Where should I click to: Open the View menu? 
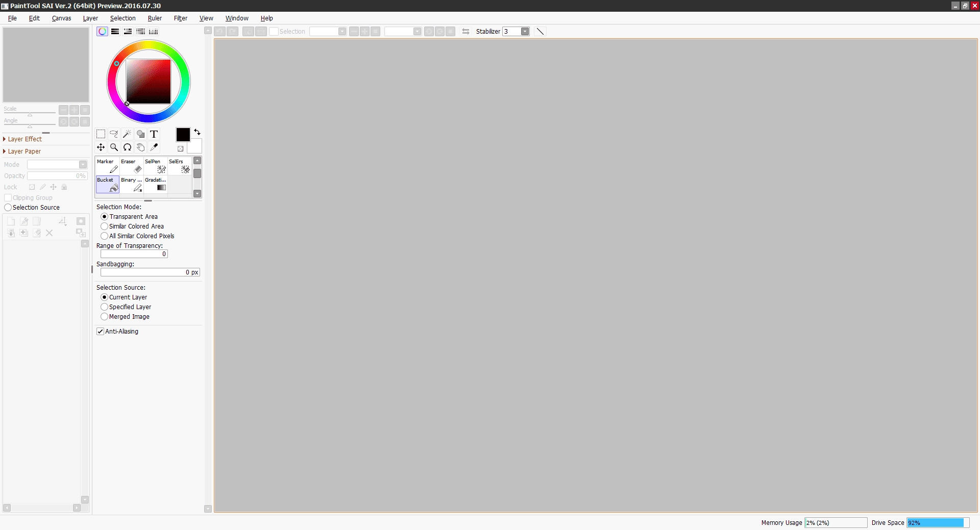[206, 18]
